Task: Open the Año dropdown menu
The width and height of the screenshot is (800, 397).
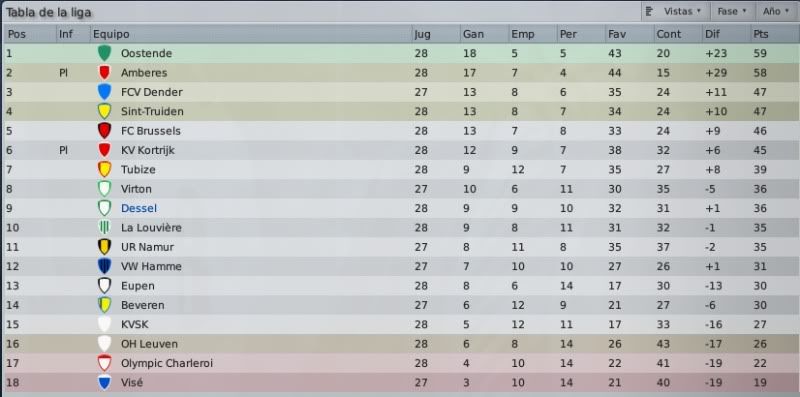Action: click(x=776, y=11)
